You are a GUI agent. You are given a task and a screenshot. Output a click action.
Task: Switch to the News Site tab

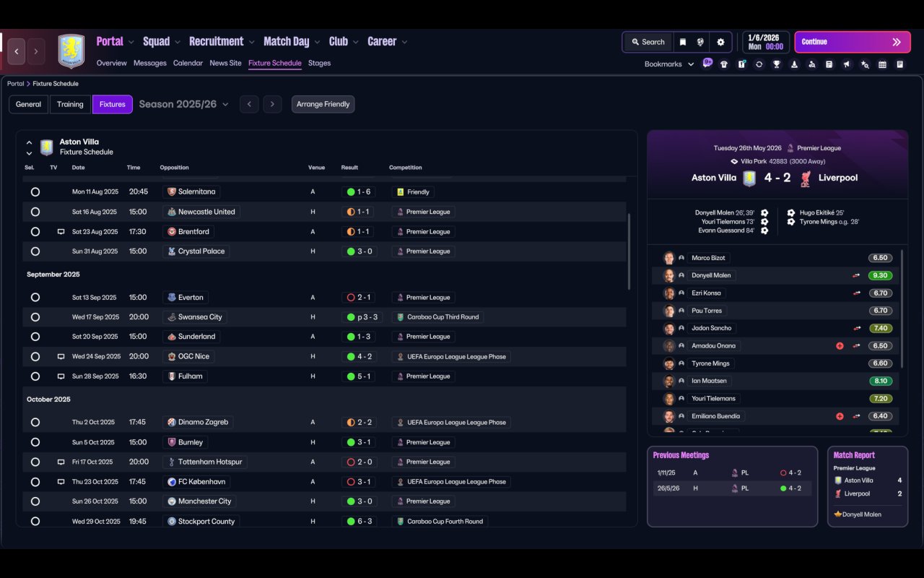click(x=225, y=63)
